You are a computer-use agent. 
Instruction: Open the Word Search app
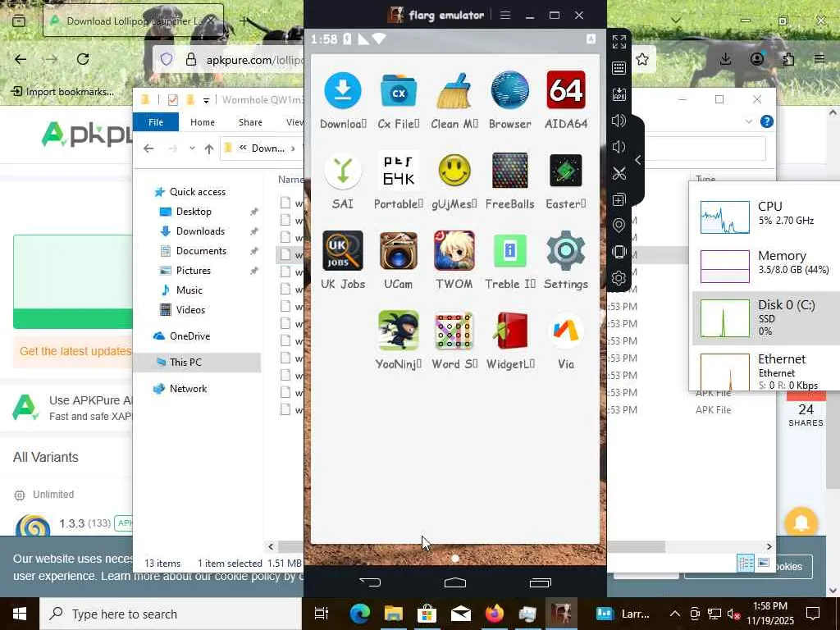tap(454, 331)
